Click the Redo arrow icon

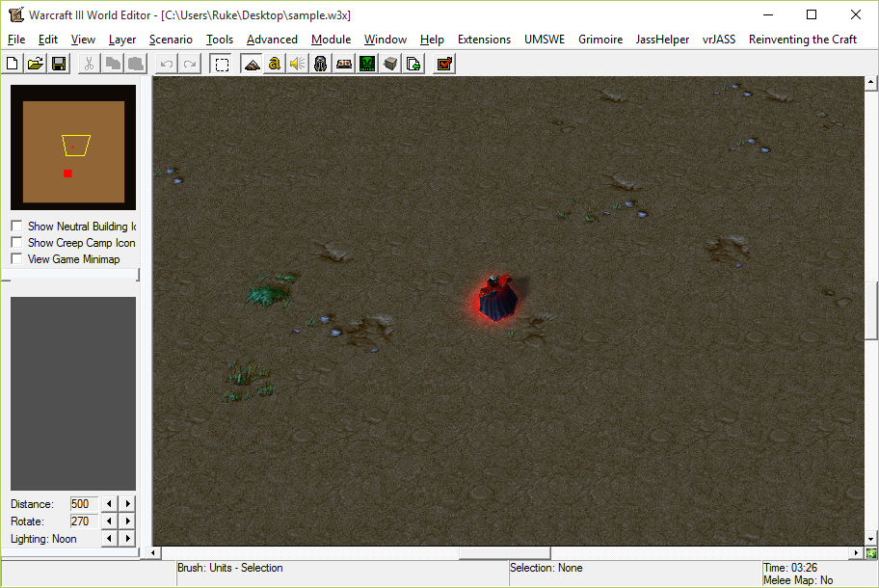tap(190, 64)
